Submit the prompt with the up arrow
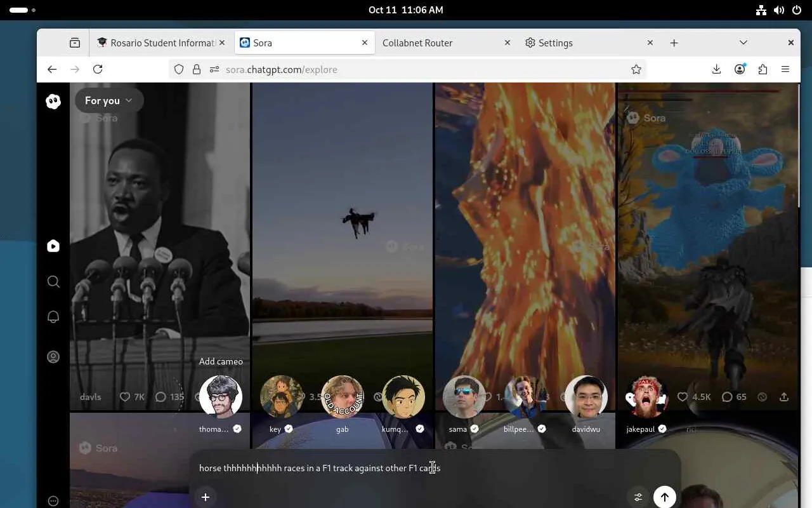 tap(665, 497)
